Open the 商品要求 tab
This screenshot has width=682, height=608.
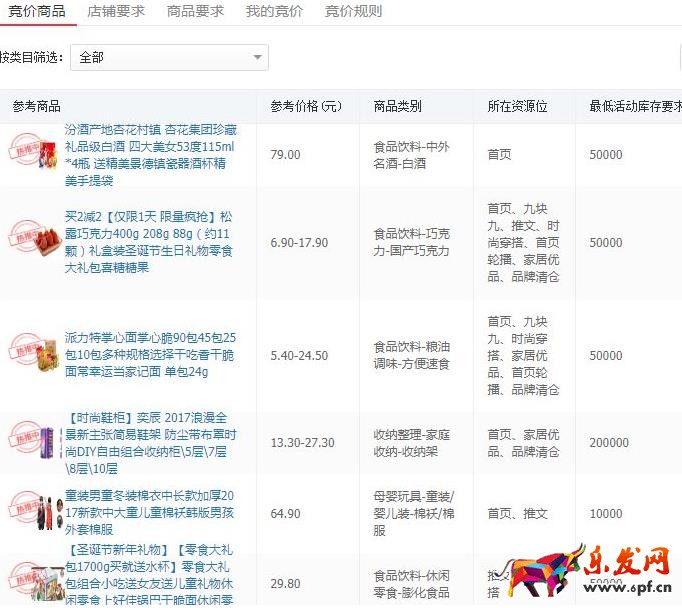click(194, 12)
